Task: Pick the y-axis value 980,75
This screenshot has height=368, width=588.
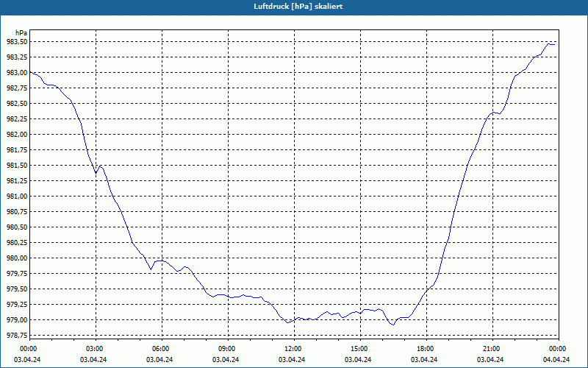Action: pyautogui.click(x=17, y=212)
